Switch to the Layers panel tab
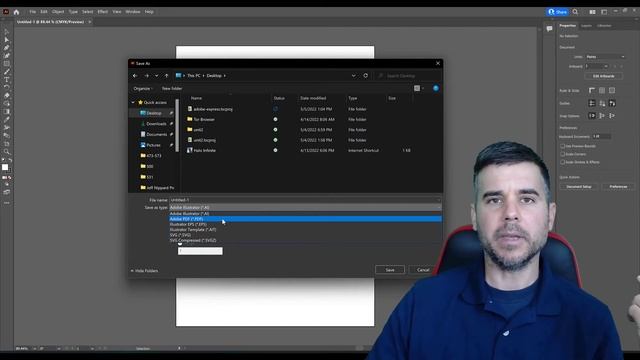Image resolution: width=640 pixels, height=360 pixels. click(586, 26)
